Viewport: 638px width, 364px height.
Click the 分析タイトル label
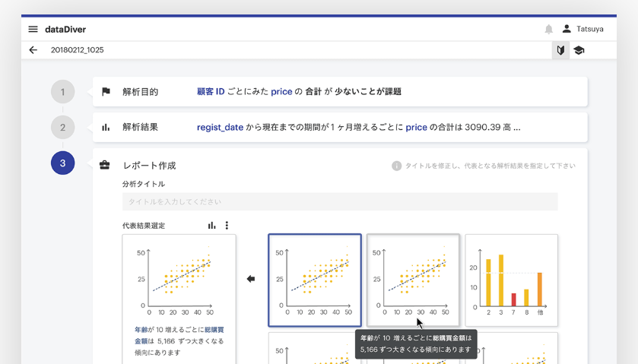[144, 184]
